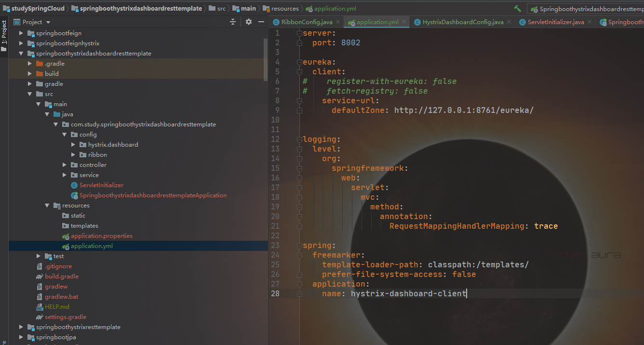Toggle the 1: Project tool window button
Screen dimensions: 644x345
pyautogui.click(x=4, y=36)
